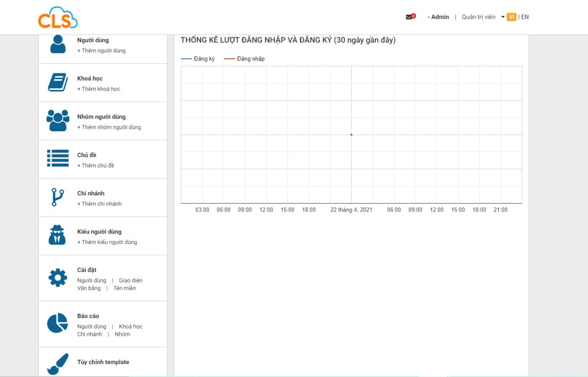Viewport: 588px width, 377px height.
Task: Click the chart title THỐNG KÊ LƯỢT ĐĂNG NHẬP
Action: click(x=288, y=40)
